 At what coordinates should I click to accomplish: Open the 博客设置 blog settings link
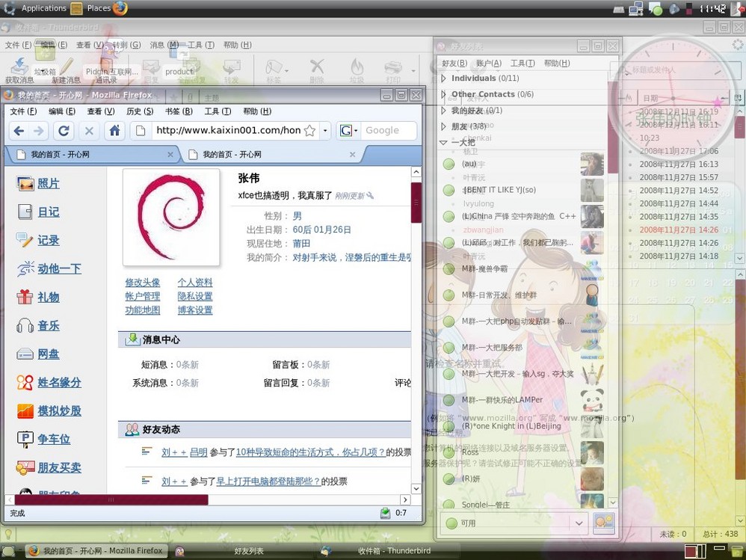tap(195, 310)
